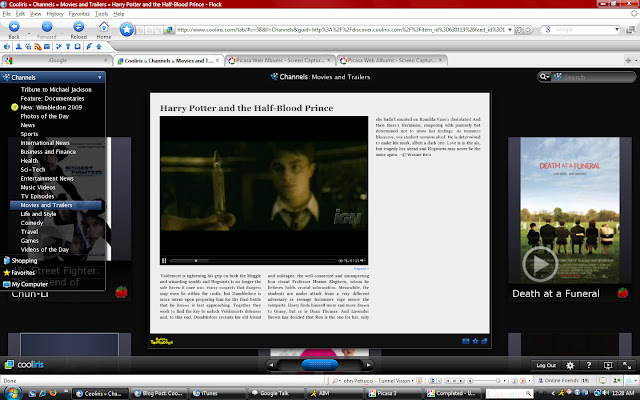The width and height of the screenshot is (640, 400).
Task: Open Online Friends in status bar
Action: tap(564, 380)
